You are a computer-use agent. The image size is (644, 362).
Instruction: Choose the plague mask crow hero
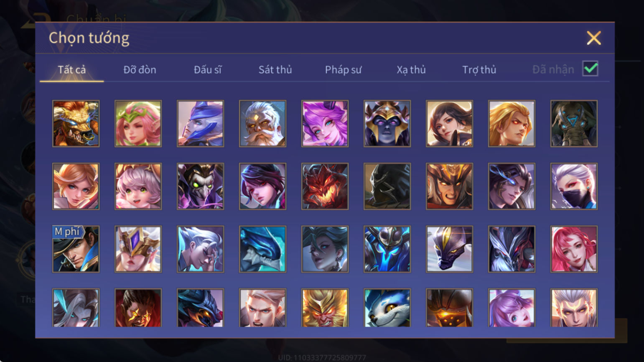[x=200, y=186]
